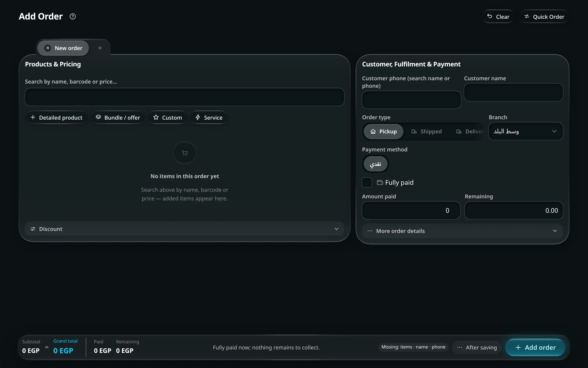Viewport: 588px width, 368px height.
Task: Click the wallet icon next to Fully paid
Action: [380, 183]
